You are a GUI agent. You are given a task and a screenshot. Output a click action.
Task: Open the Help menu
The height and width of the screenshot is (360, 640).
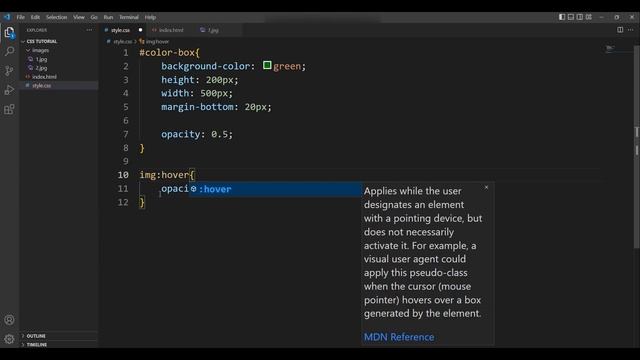[150, 17]
